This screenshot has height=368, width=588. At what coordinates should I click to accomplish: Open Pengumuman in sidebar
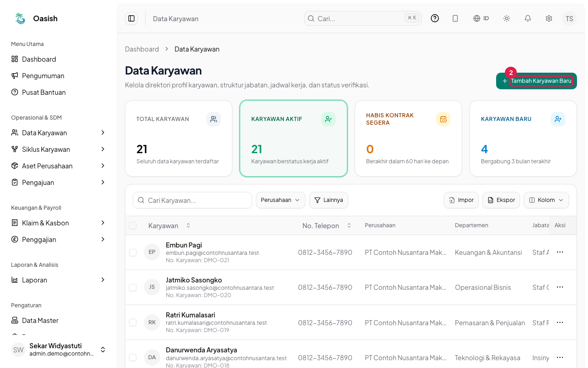59,75
